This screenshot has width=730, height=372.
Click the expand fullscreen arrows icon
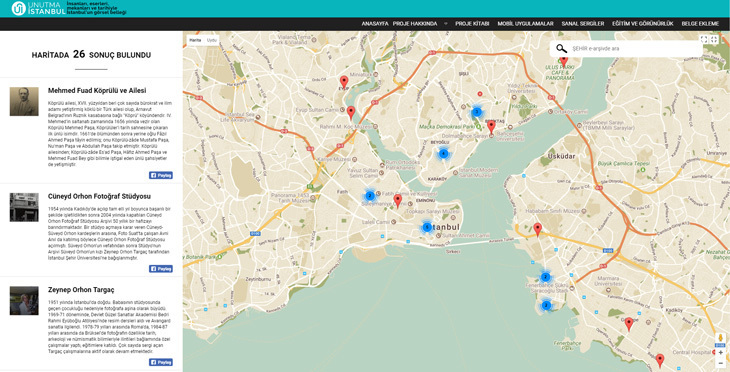(704, 40)
